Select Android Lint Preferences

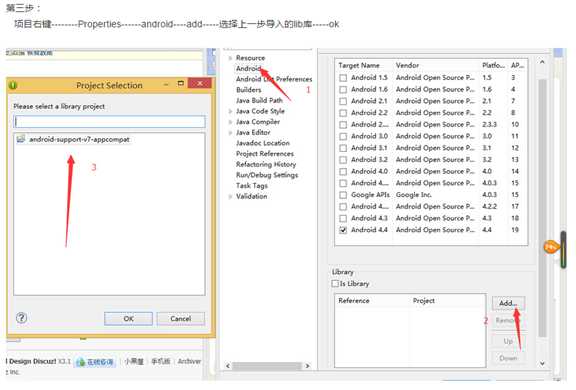coord(274,79)
